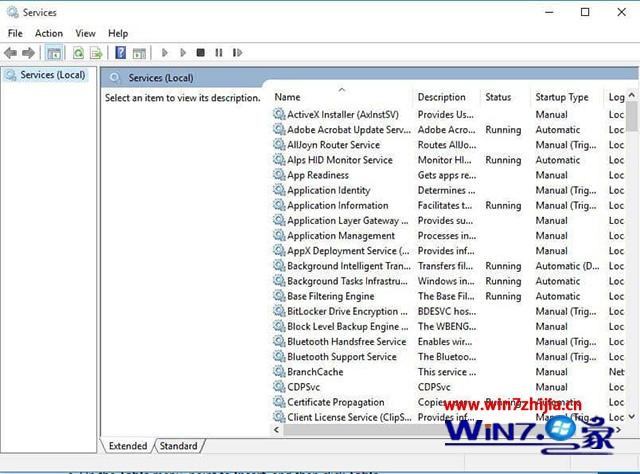This screenshot has width=640, height=474.
Task: Click the horizontal scrollbar left arrow
Action: [x=277, y=429]
